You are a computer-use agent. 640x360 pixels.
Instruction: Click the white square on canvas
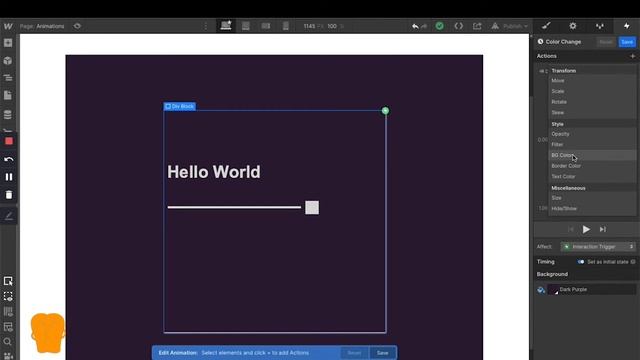point(312,207)
